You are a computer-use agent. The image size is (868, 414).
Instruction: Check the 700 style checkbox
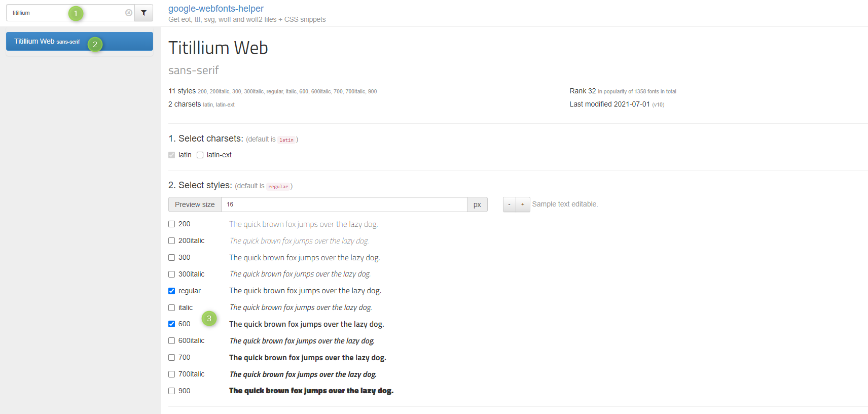172,358
